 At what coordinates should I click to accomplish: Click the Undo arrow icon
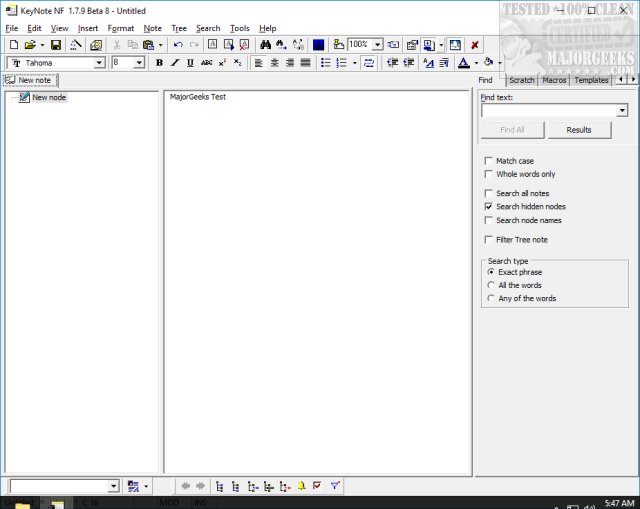coord(178,45)
